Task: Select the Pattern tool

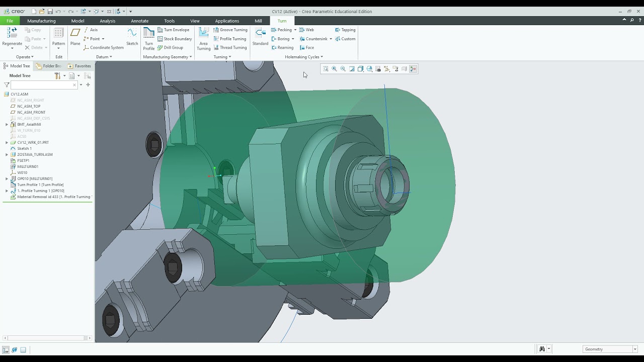Action: (58, 38)
